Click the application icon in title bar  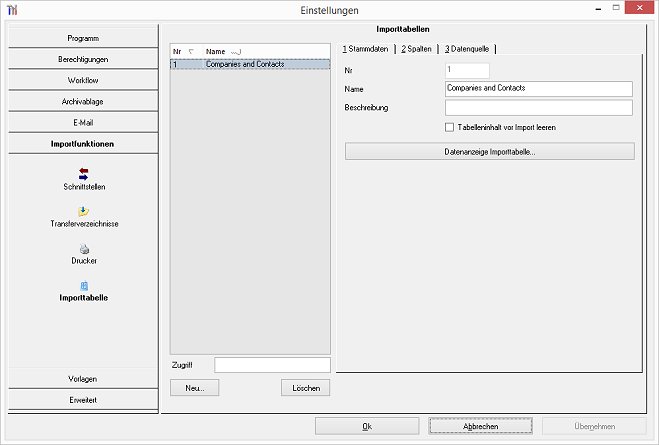(x=12, y=10)
